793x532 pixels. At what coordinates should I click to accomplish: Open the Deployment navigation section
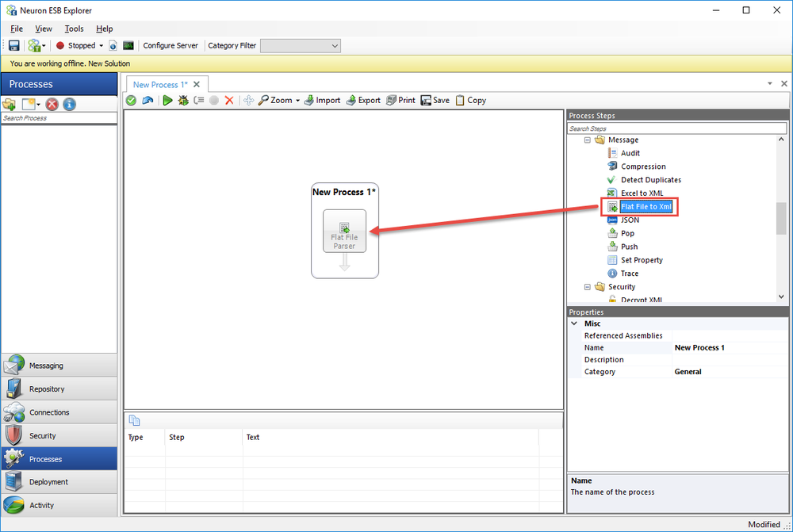[x=59, y=482]
